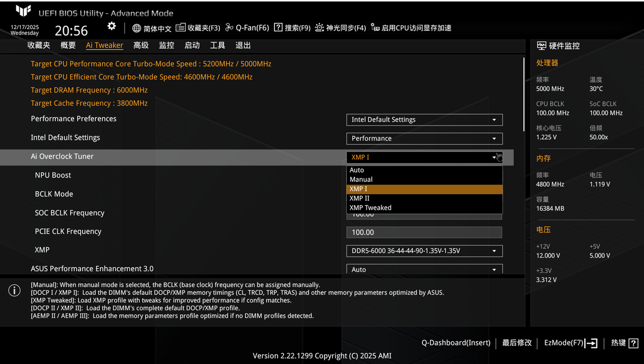Select PCIE CLK Frequency label
This screenshot has width=644, height=364.
pos(68,231)
